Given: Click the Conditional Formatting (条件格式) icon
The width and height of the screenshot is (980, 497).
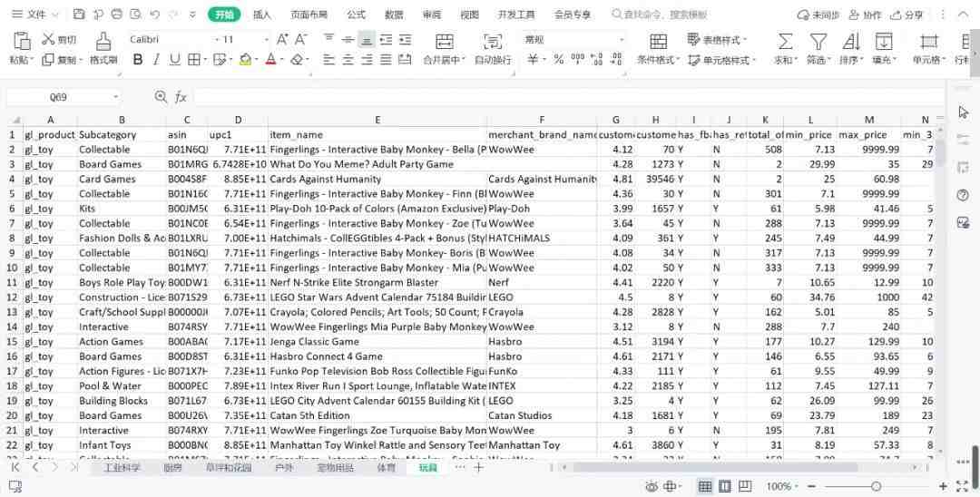Looking at the screenshot, I should [x=658, y=42].
